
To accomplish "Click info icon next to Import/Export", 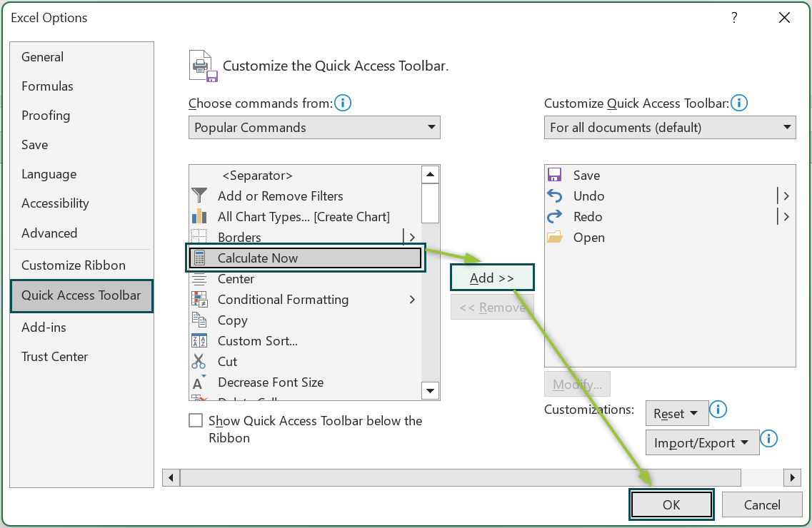I will [x=769, y=439].
